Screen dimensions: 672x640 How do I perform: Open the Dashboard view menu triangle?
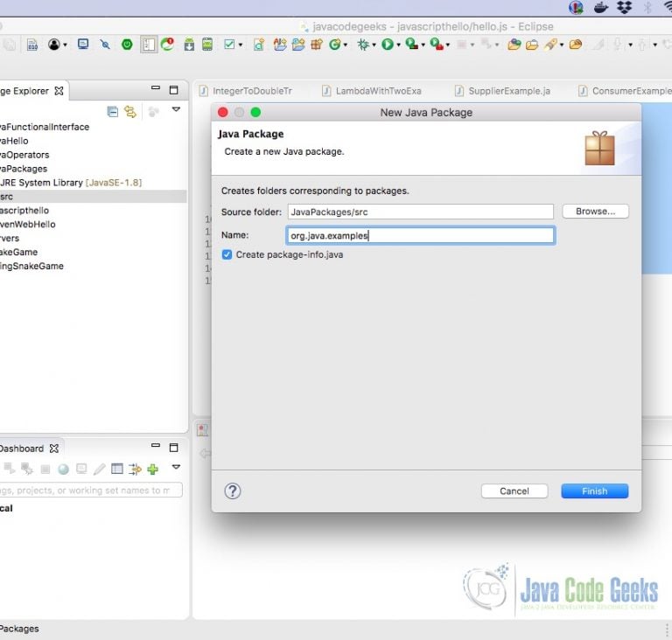[x=176, y=467]
